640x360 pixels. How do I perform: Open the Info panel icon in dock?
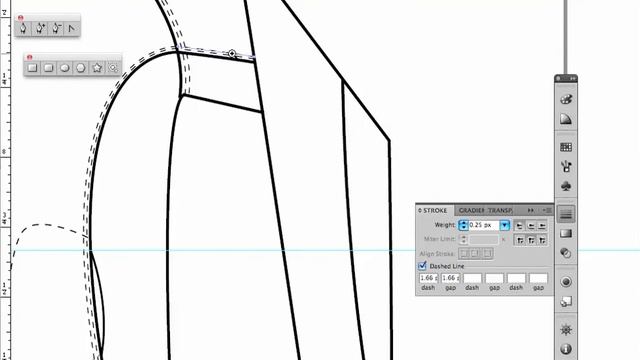(x=566, y=349)
